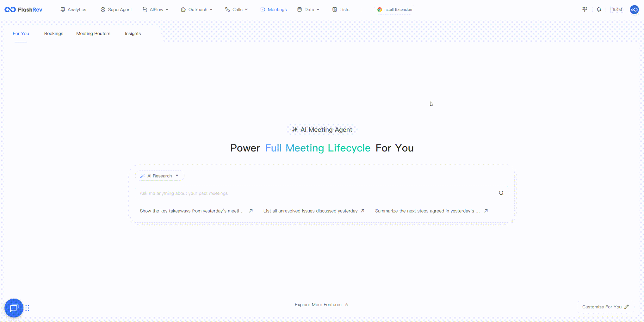Expand the Calls menu
The image size is (644, 322).
236,9
